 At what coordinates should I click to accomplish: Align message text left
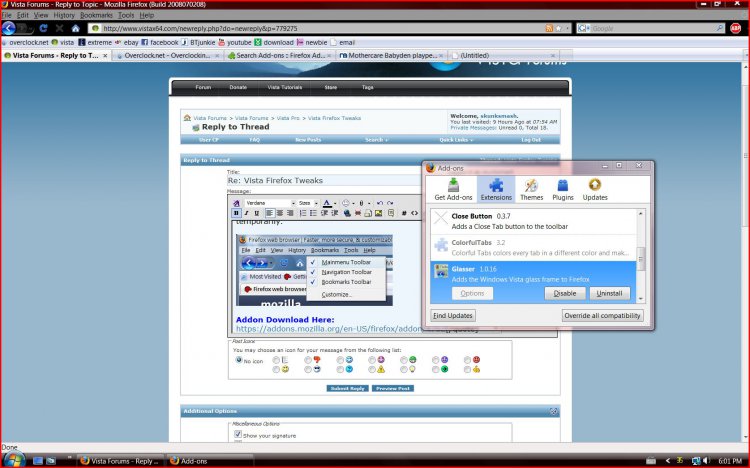tap(270, 213)
